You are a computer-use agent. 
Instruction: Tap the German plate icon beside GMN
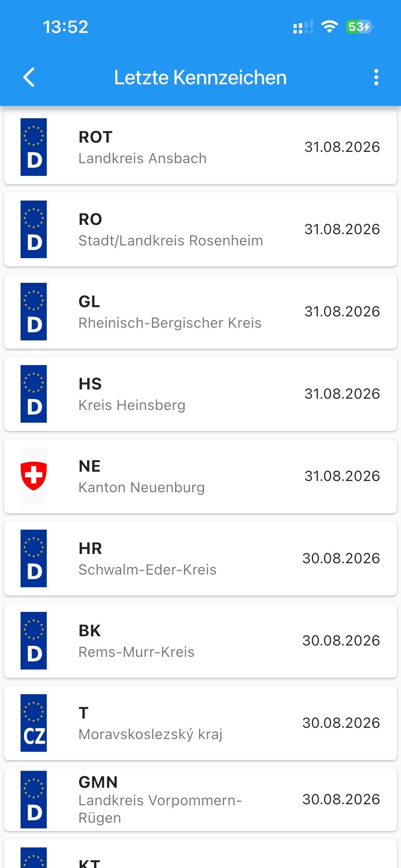tap(34, 799)
